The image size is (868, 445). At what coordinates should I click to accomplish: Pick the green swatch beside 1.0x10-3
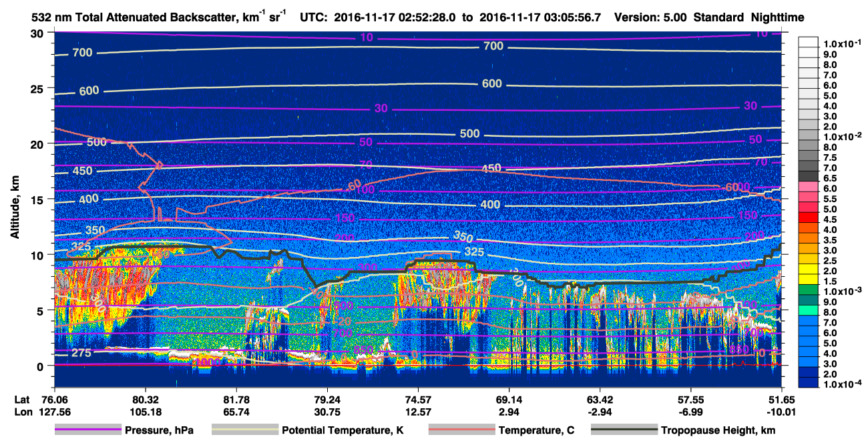click(808, 291)
